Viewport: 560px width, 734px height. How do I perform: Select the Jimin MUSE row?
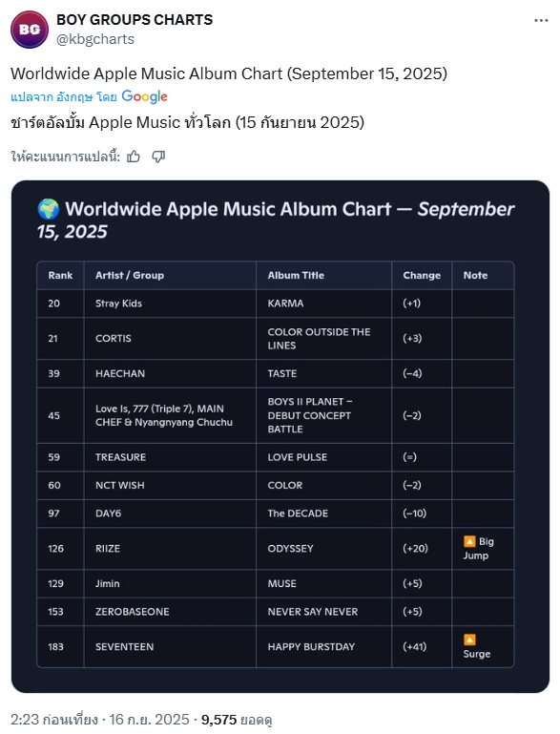(275, 584)
